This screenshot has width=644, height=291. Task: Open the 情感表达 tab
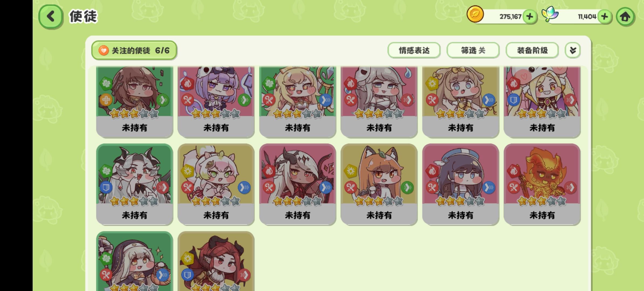414,50
